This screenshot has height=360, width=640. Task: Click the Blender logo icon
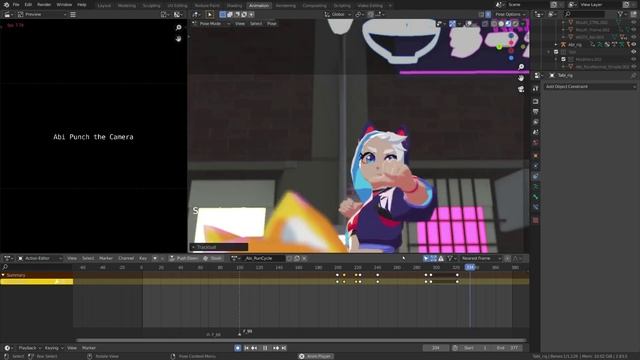tap(6, 5)
